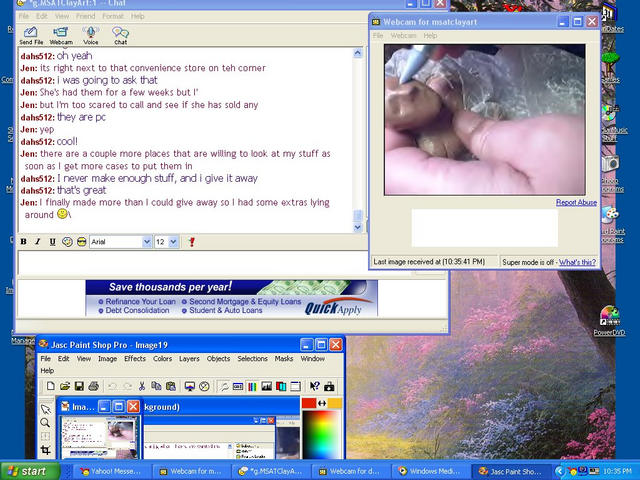Click the New image icon in Paint Shop Pro

(x=51, y=386)
